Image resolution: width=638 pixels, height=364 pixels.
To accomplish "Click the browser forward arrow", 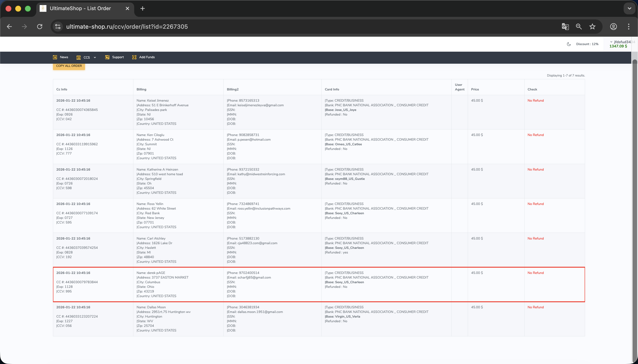I will 24,27.
